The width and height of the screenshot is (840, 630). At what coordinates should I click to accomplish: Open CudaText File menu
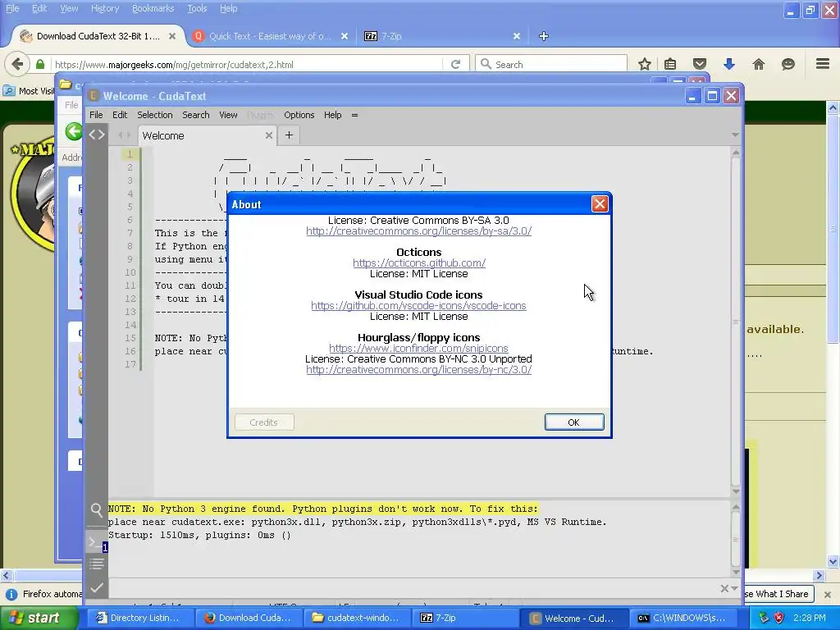pos(96,115)
